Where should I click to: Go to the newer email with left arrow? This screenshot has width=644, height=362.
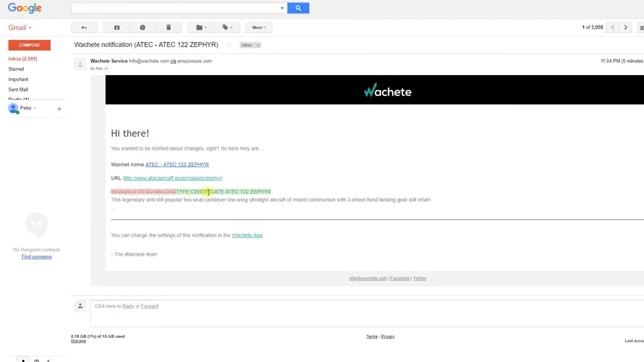(613, 27)
